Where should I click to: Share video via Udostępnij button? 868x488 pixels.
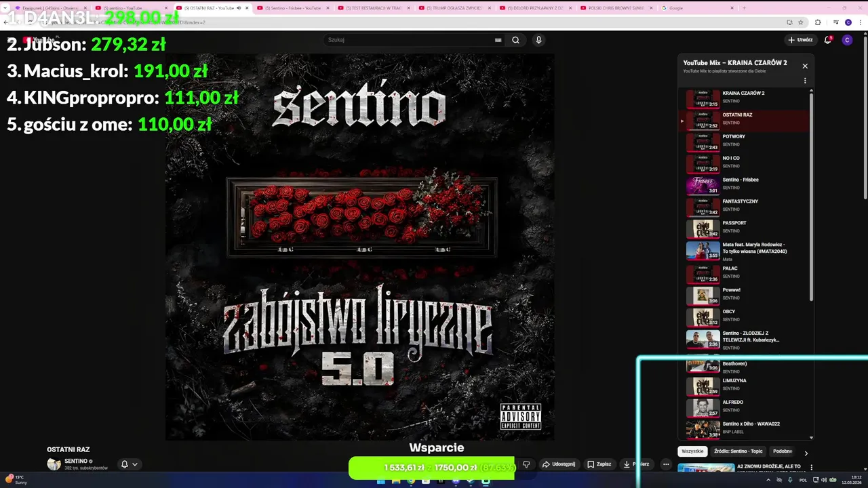click(559, 464)
